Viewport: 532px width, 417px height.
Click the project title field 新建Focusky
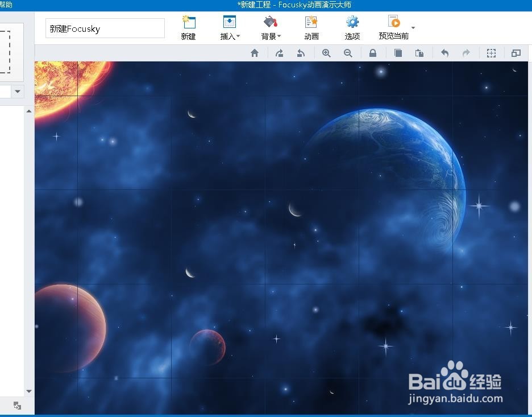[105, 28]
